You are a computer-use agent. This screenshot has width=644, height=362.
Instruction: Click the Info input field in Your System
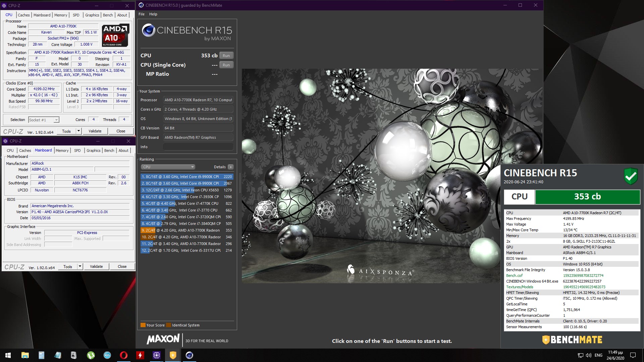pos(198,147)
